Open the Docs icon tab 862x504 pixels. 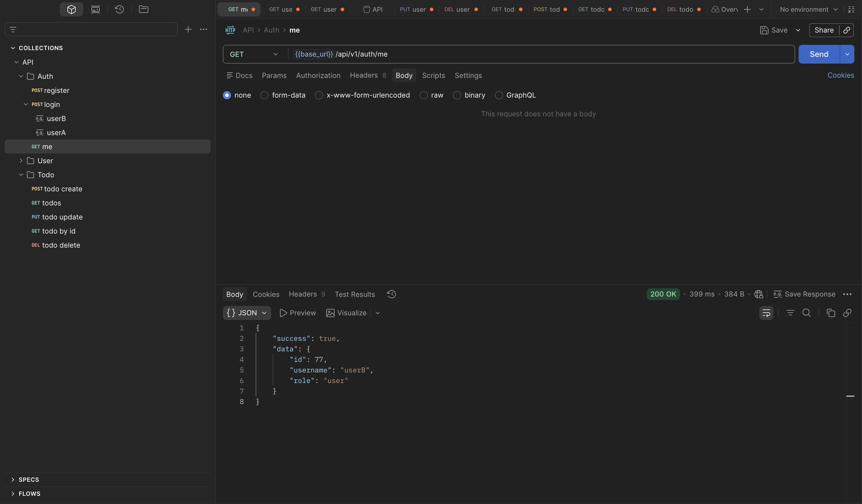click(240, 75)
